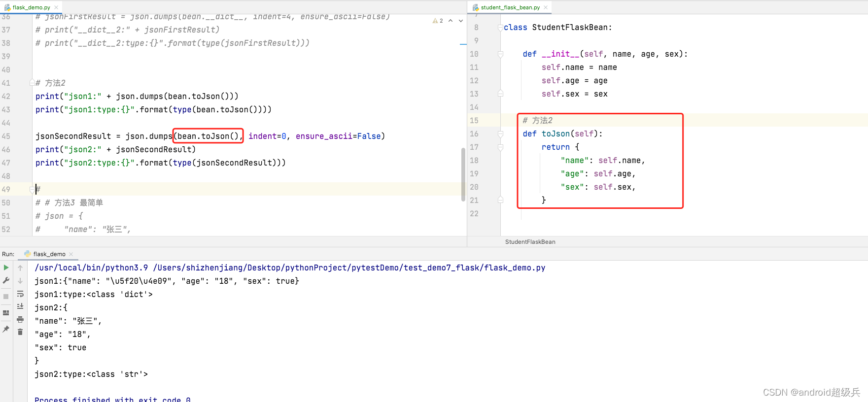Screen dimensions: 868x402
Task: Collapse the __init__ method fold at line 10
Action: click(500, 54)
